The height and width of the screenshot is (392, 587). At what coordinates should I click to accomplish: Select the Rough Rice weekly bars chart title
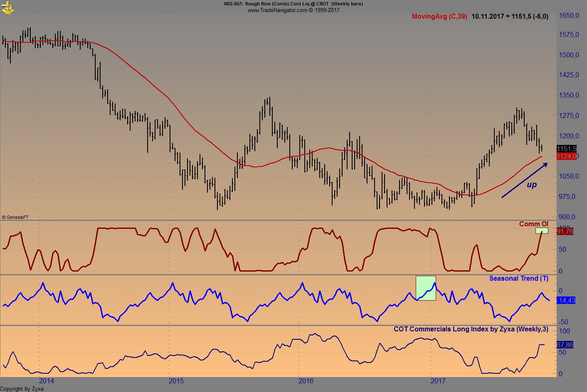293,4
